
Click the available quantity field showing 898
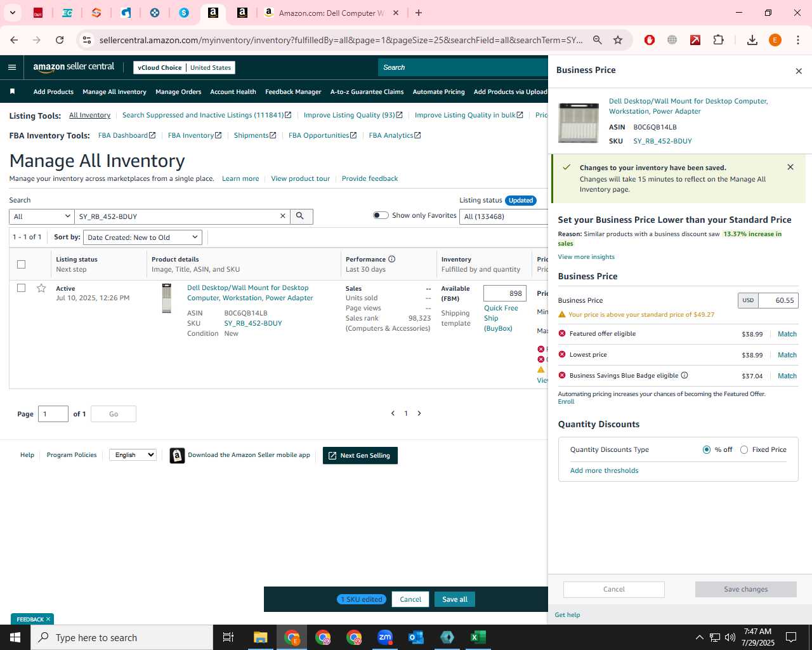click(505, 293)
